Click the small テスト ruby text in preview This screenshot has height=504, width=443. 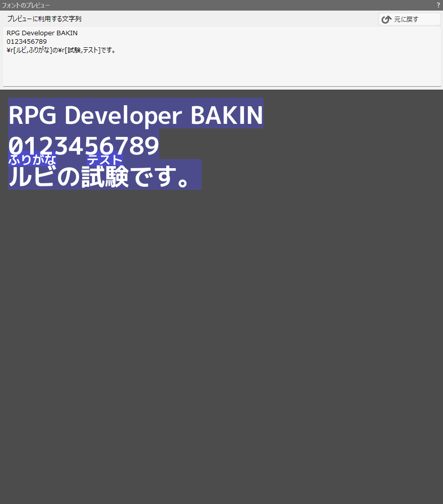105,160
